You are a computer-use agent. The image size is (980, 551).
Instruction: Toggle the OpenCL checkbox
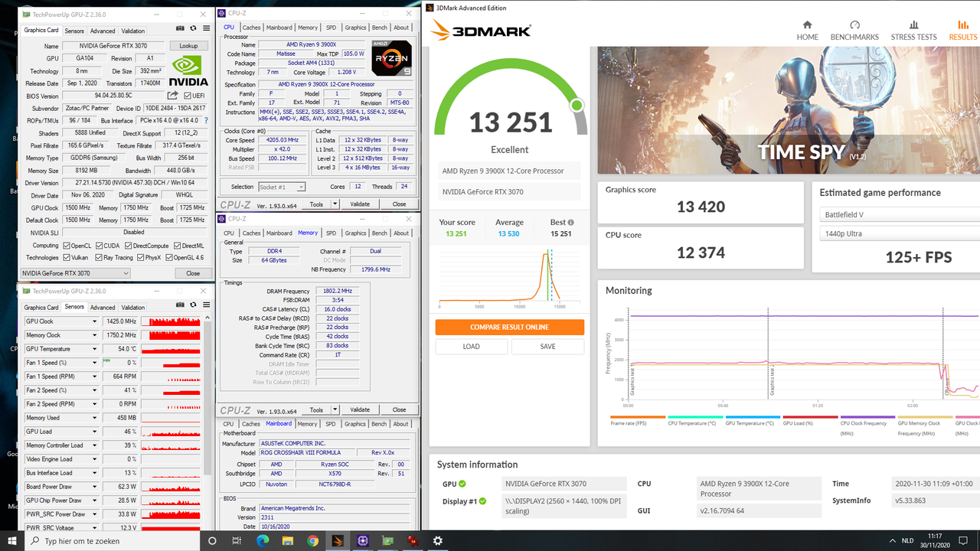pos(67,246)
